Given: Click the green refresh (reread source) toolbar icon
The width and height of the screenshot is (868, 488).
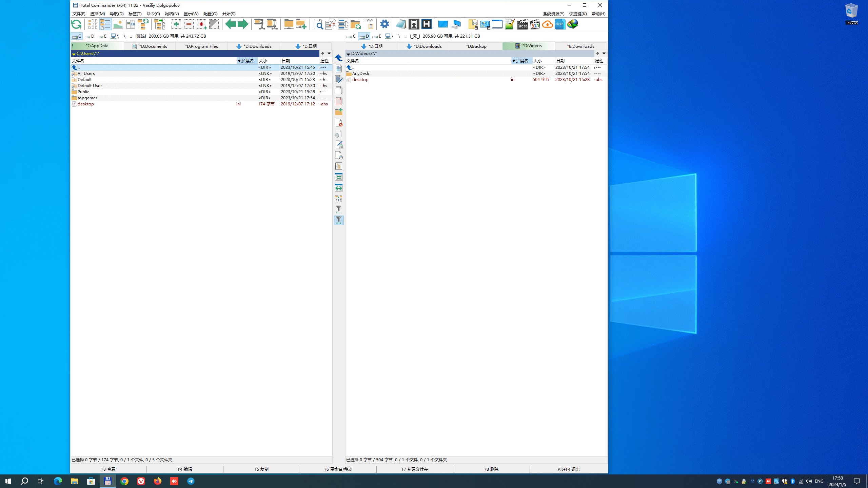Looking at the screenshot, I should coord(76,24).
